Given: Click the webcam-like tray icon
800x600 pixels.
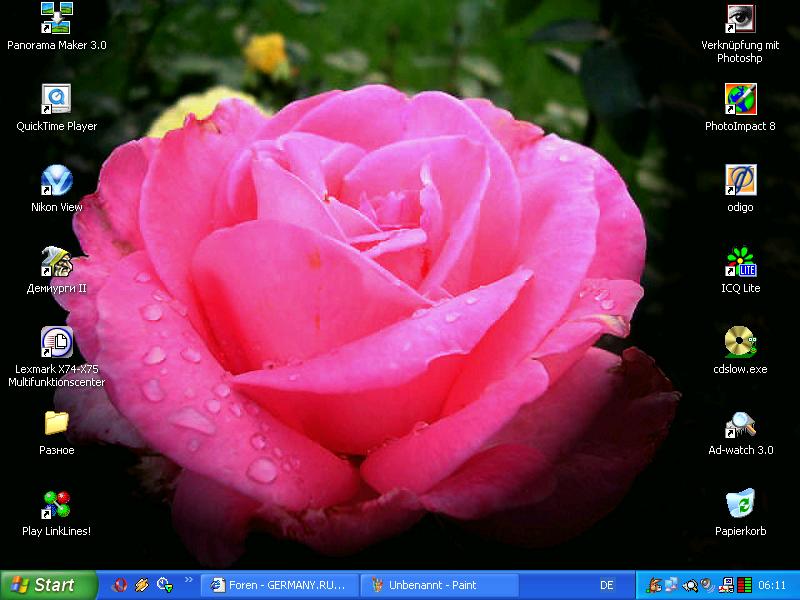Looking at the screenshot, I should pos(708,585).
